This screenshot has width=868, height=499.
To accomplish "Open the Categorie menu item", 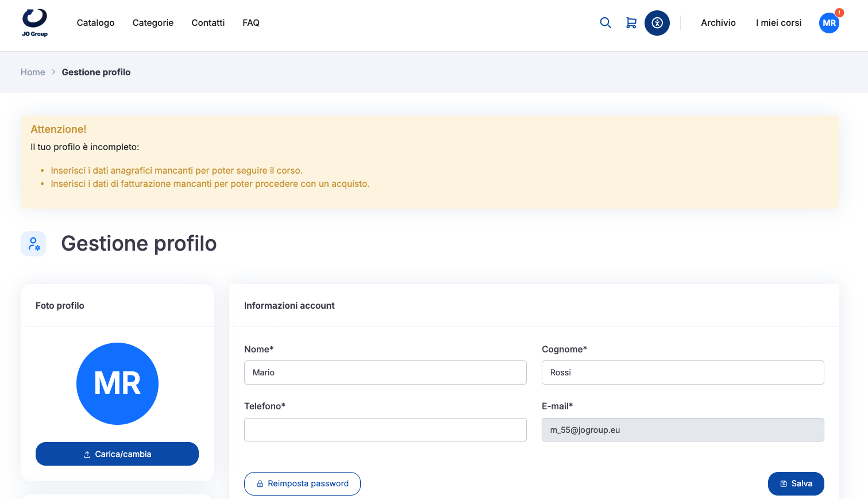I will 153,23.
